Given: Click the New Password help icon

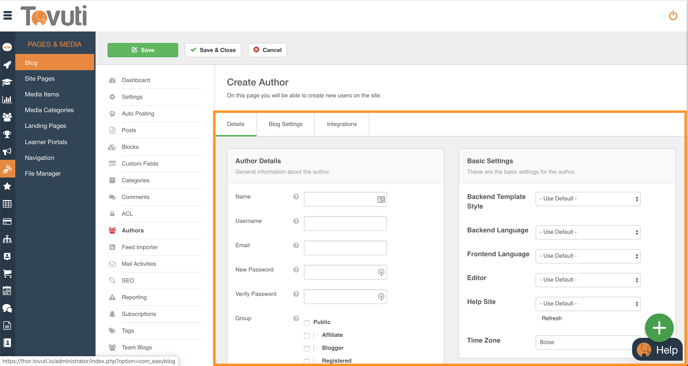Looking at the screenshot, I should (296, 270).
